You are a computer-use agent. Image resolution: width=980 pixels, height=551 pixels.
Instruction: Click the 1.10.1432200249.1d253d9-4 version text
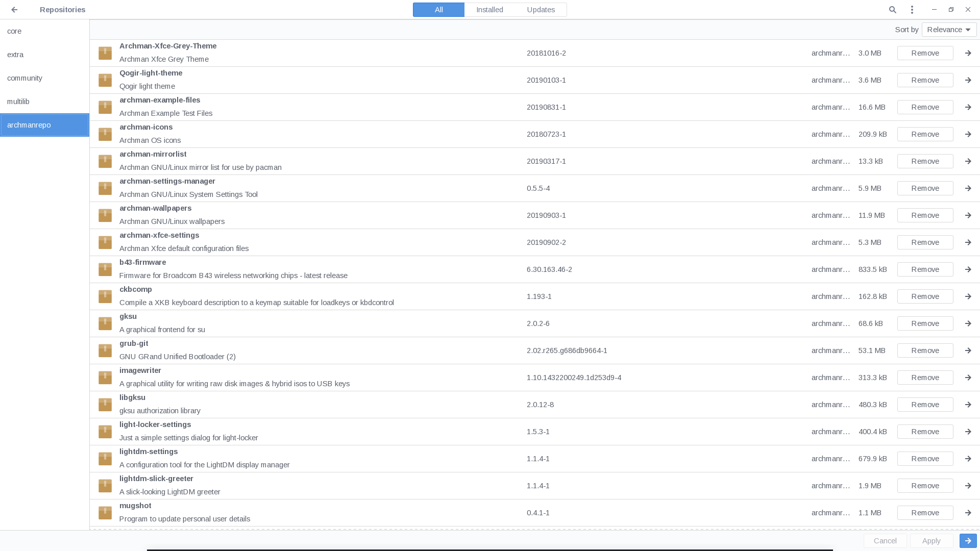(574, 378)
